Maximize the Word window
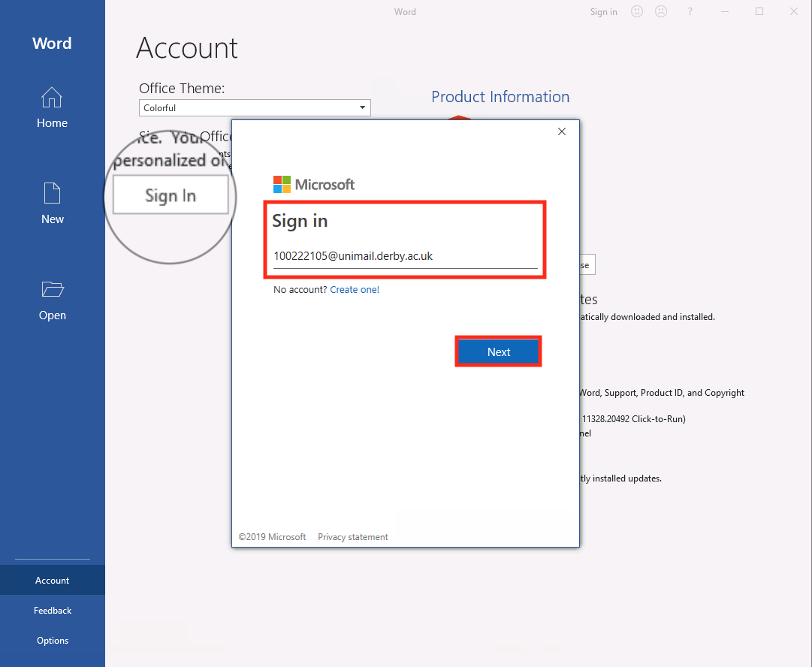This screenshot has width=812, height=667. [759, 11]
